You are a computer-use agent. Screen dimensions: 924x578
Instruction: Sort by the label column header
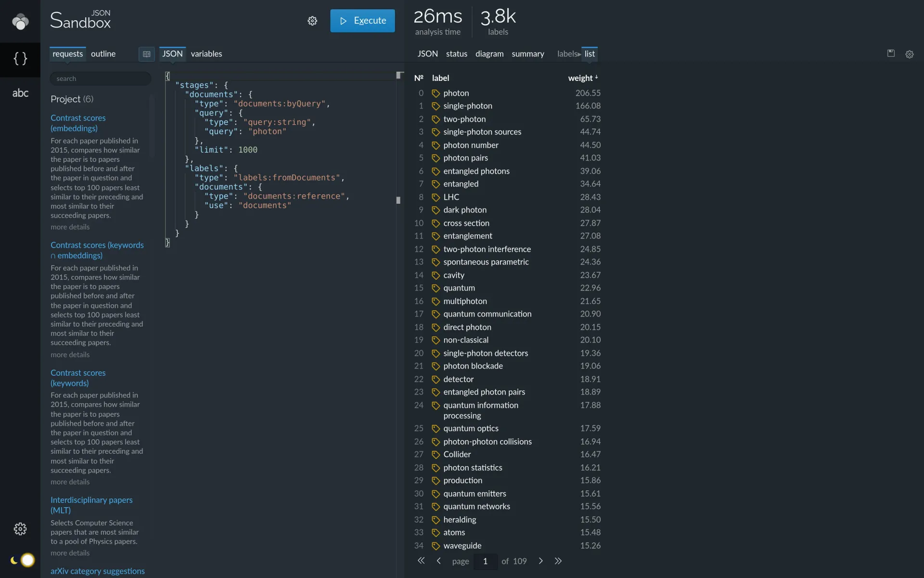click(x=440, y=78)
